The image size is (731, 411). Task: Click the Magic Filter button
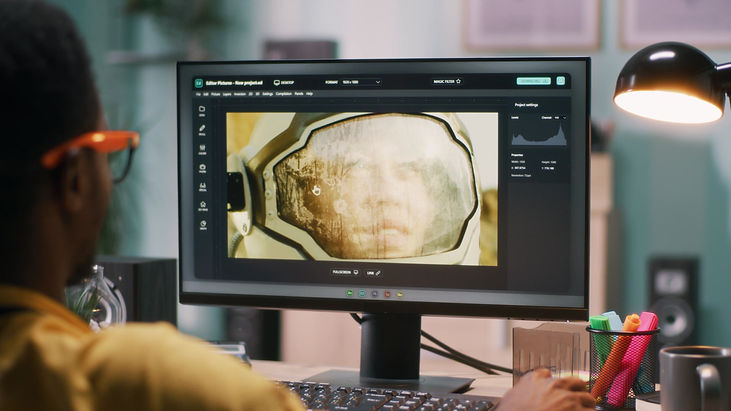[x=447, y=82]
